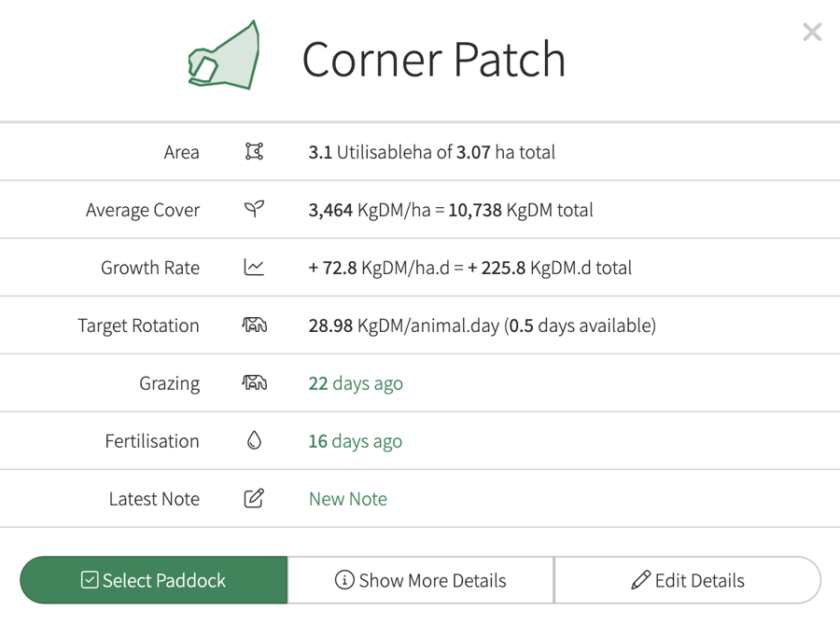Click the Growth Rate chart icon
The width and height of the screenshot is (840, 623).
254,268
